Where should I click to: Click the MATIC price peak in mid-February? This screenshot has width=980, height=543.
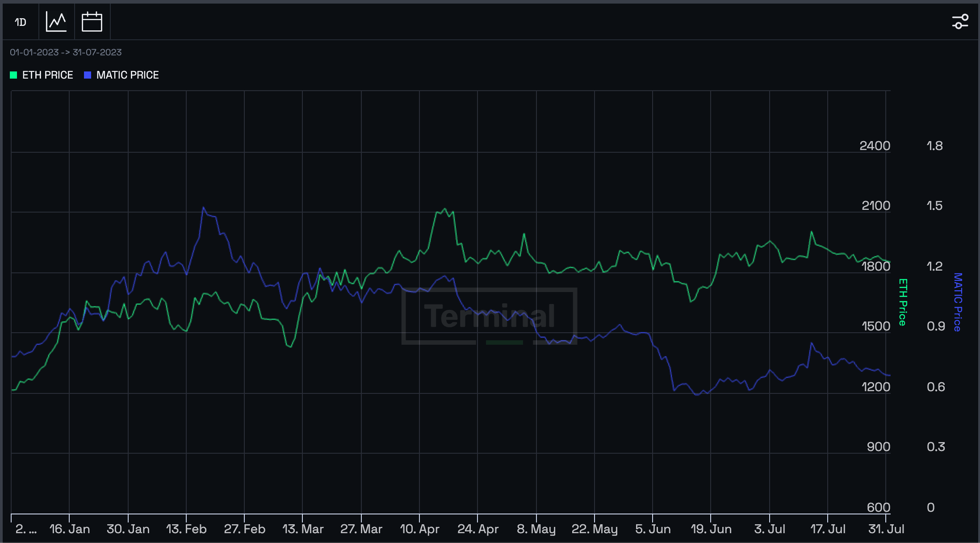click(x=203, y=207)
